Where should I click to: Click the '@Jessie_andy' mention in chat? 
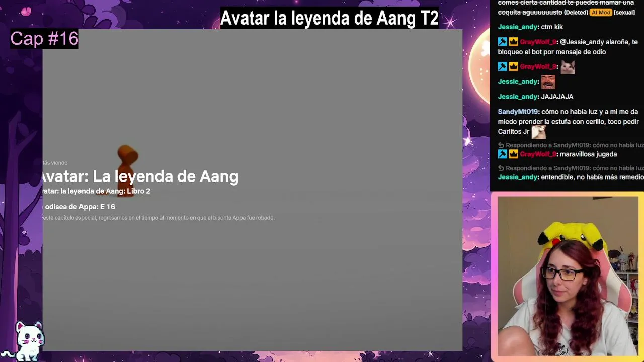click(x=583, y=42)
